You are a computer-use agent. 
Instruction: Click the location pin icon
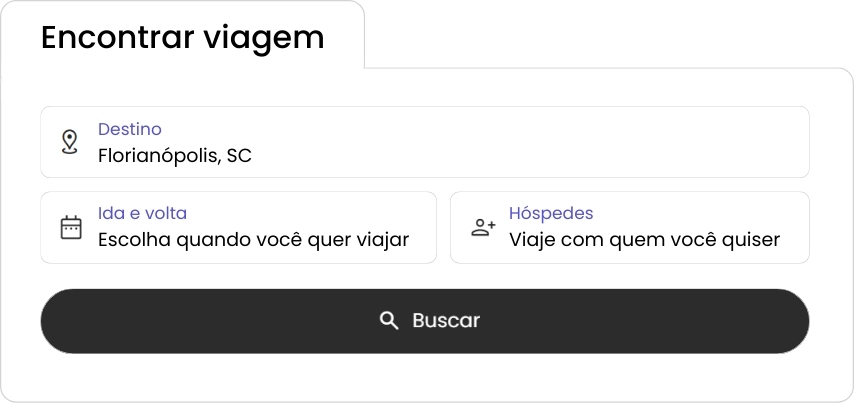coord(69,142)
